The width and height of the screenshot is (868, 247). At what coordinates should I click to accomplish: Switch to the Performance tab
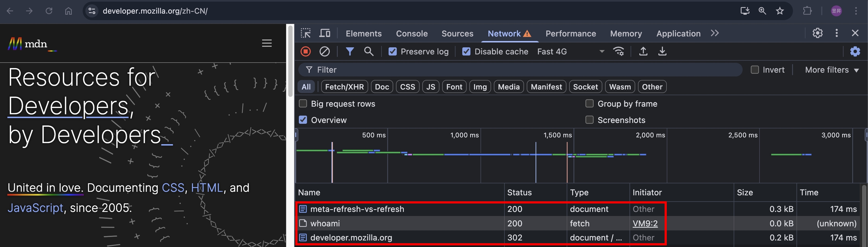click(x=571, y=33)
